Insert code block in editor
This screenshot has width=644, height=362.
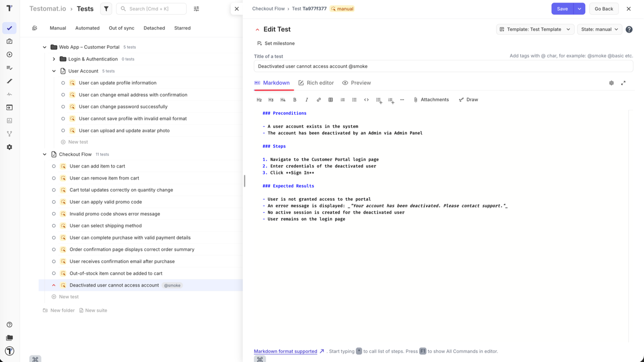366,100
